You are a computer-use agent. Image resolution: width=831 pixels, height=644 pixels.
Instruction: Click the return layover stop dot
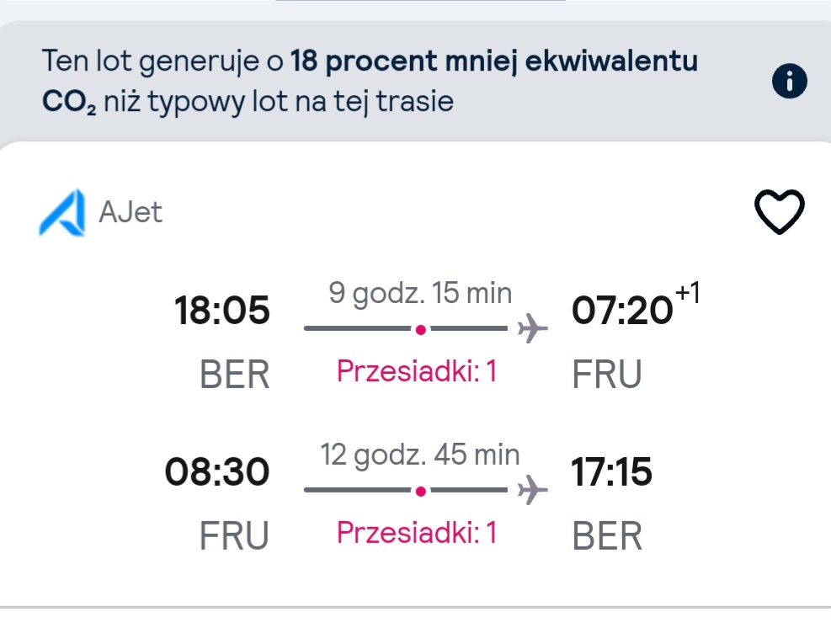pyautogui.click(x=421, y=492)
